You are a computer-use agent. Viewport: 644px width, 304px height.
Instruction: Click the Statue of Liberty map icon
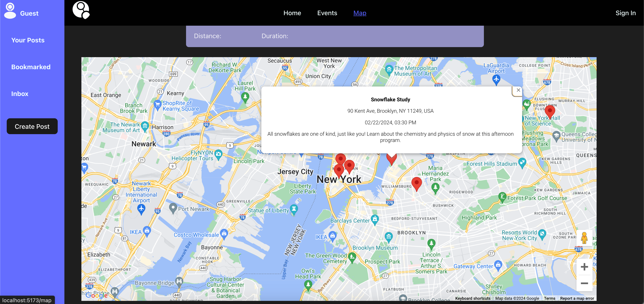[294, 208]
